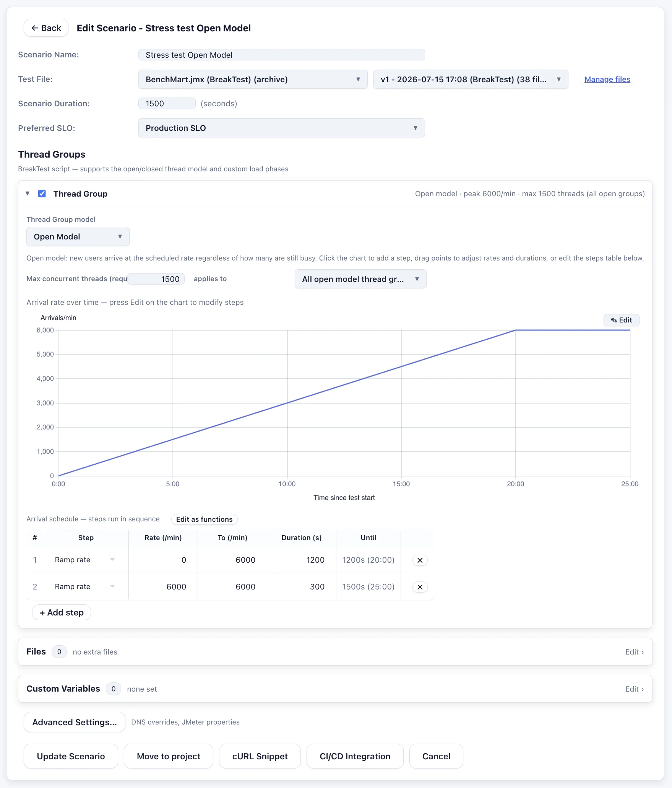Open the Preferred SLO Production SLO dropdown
This screenshot has height=788, width=672.
(x=281, y=128)
